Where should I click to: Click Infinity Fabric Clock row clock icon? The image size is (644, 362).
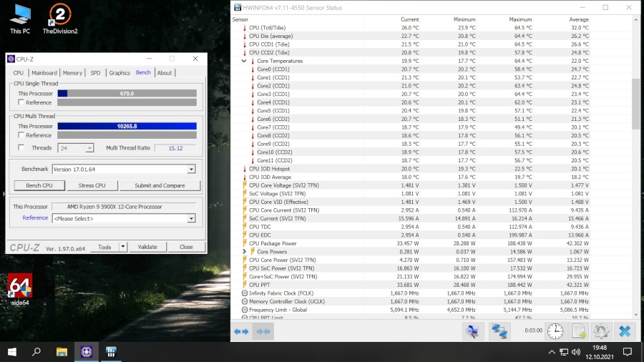pyautogui.click(x=245, y=293)
